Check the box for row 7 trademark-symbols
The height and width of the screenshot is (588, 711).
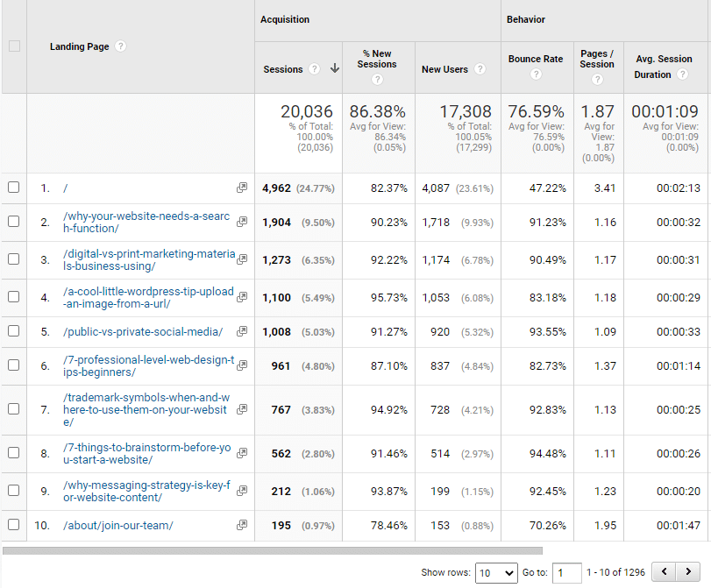click(x=14, y=409)
